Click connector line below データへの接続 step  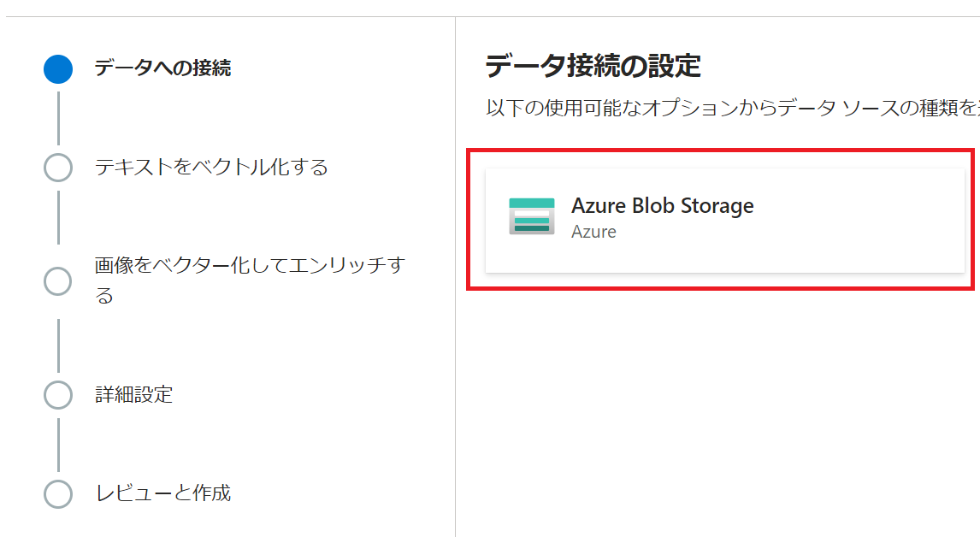point(58,118)
